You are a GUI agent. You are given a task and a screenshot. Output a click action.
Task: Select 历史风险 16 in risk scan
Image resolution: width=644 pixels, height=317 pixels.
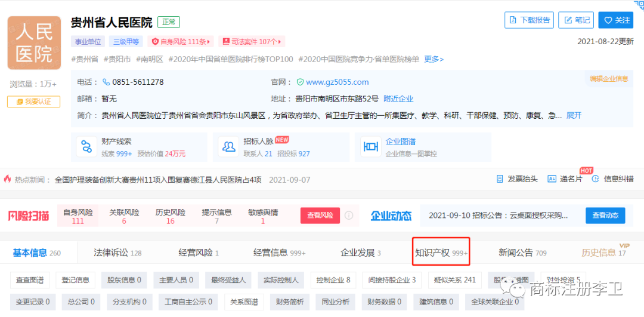tap(171, 216)
